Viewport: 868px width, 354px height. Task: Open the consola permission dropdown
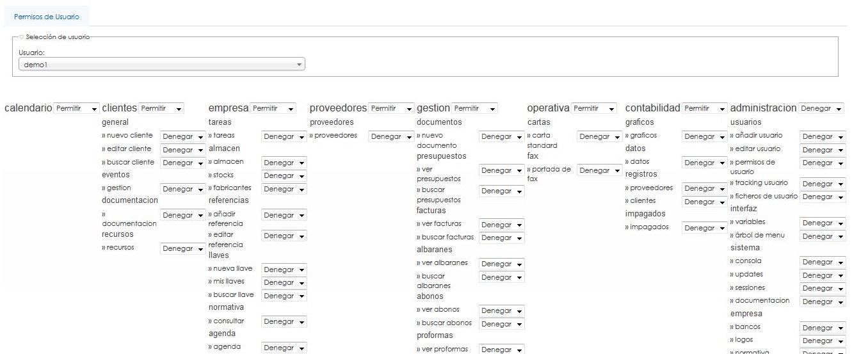point(823,262)
